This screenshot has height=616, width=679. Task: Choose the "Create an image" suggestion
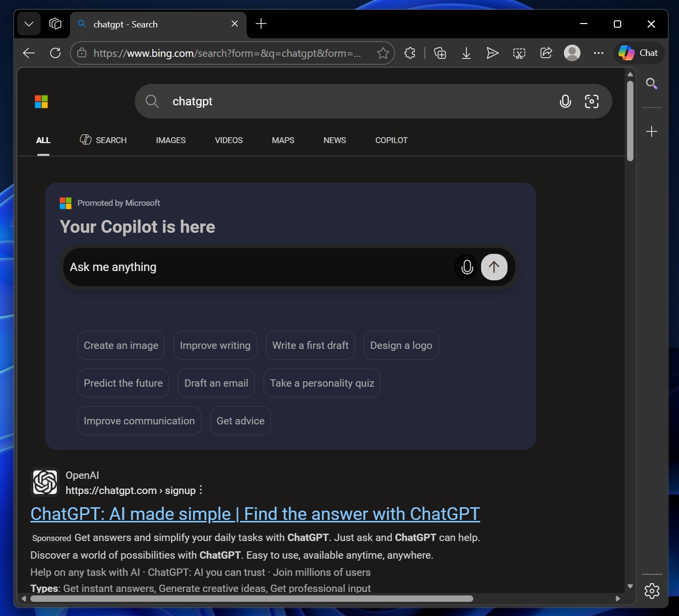click(x=121, y=345)
